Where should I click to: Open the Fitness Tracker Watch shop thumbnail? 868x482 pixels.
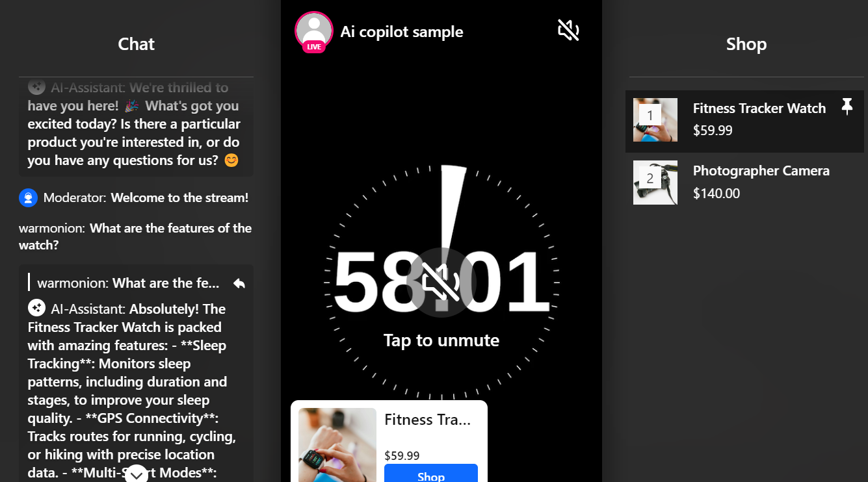point(655,120)
